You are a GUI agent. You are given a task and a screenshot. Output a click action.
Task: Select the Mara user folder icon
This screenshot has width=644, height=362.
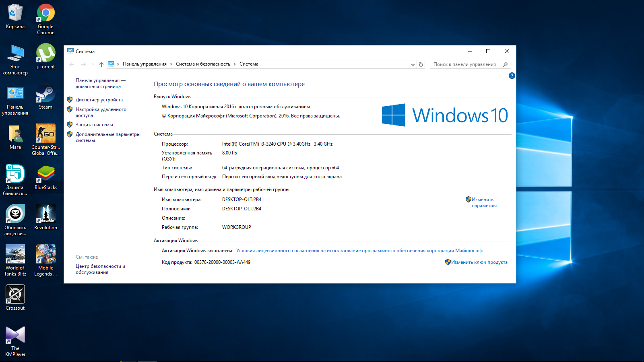15,137
